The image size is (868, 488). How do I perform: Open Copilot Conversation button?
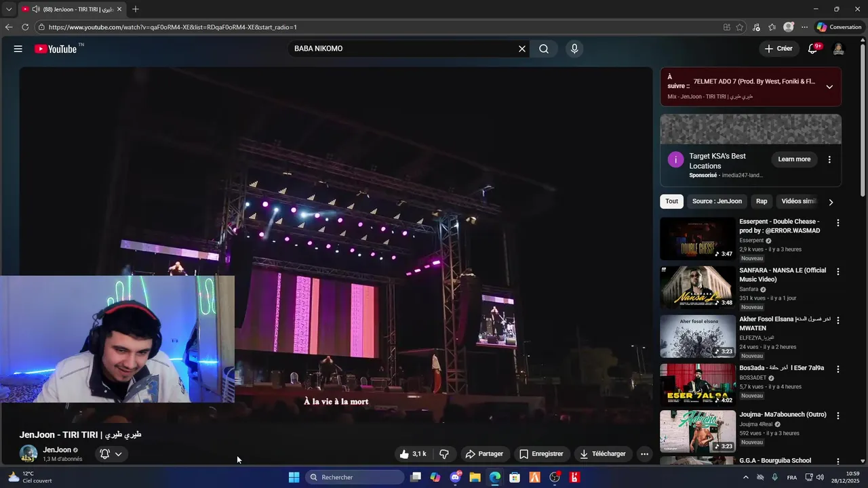[839, 27]
